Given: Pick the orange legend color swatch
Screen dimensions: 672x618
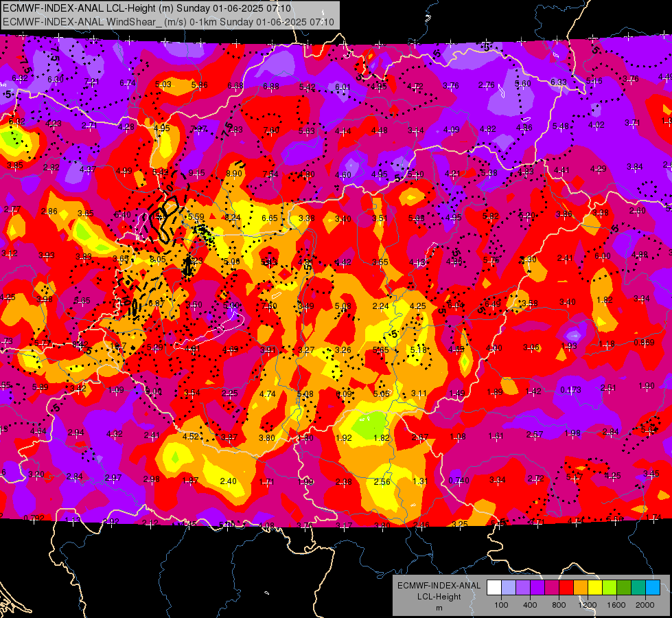Looking at the screenshot, I should (x=581, y=587).
